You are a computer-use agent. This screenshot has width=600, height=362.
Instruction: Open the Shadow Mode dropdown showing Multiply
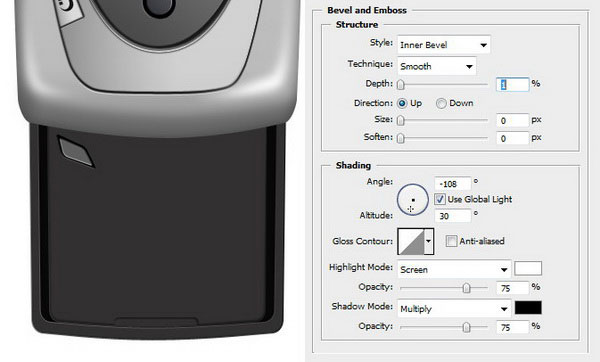[x=454, y=308]
